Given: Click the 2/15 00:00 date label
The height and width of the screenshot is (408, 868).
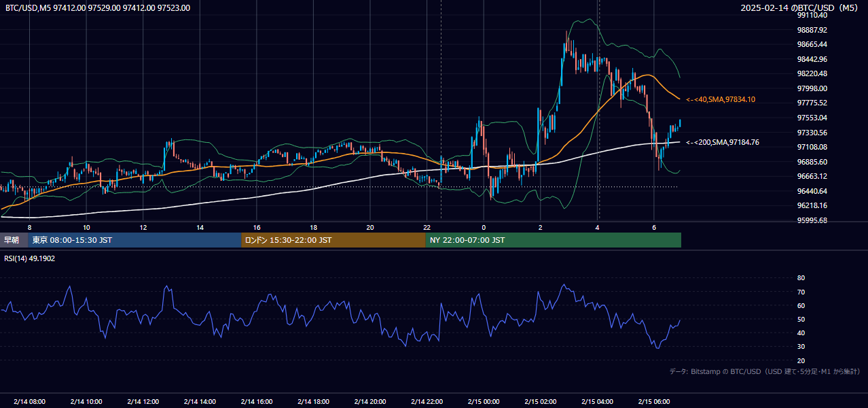Looking at the screenshot, I should tap(484, 401).
